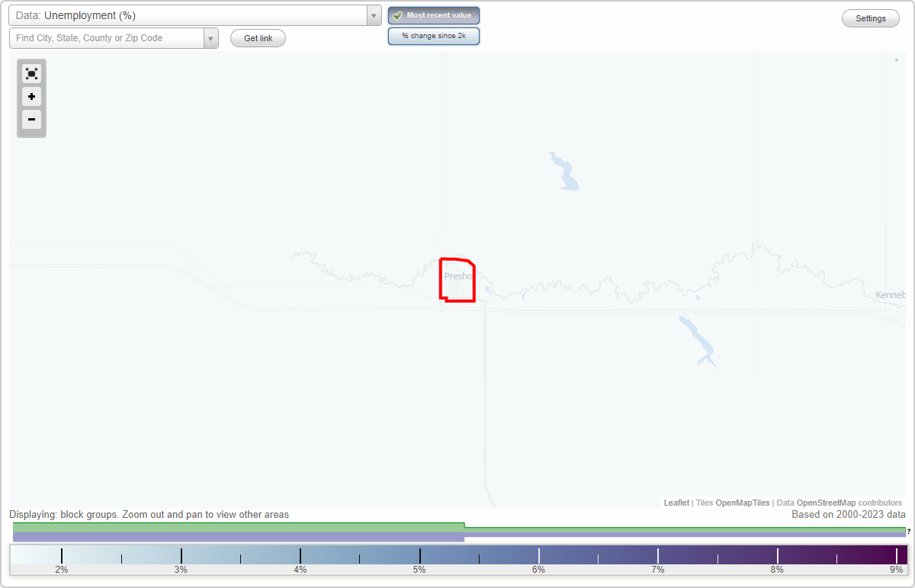
Task: Click the arrow on the Data selector
Action: tap(373, 15)
